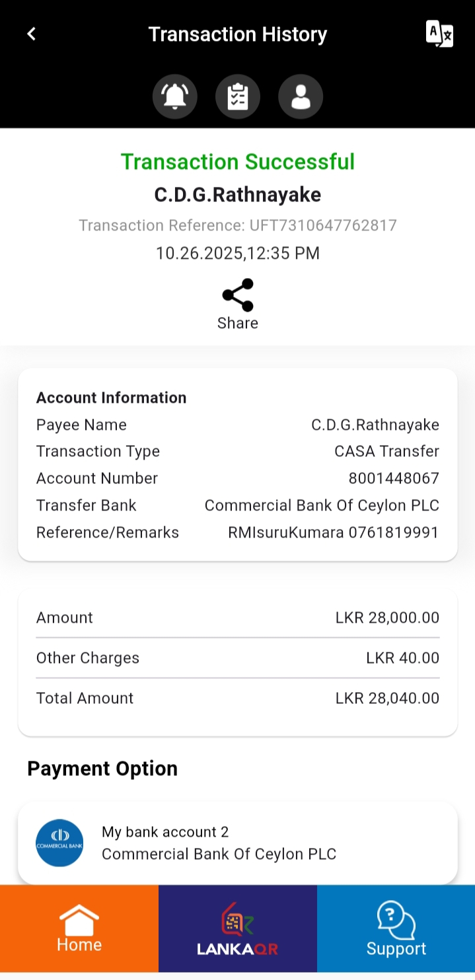Open the user profile icon
Image resolution: width=475 pixels, height=980 pixels.
point(301,97)
